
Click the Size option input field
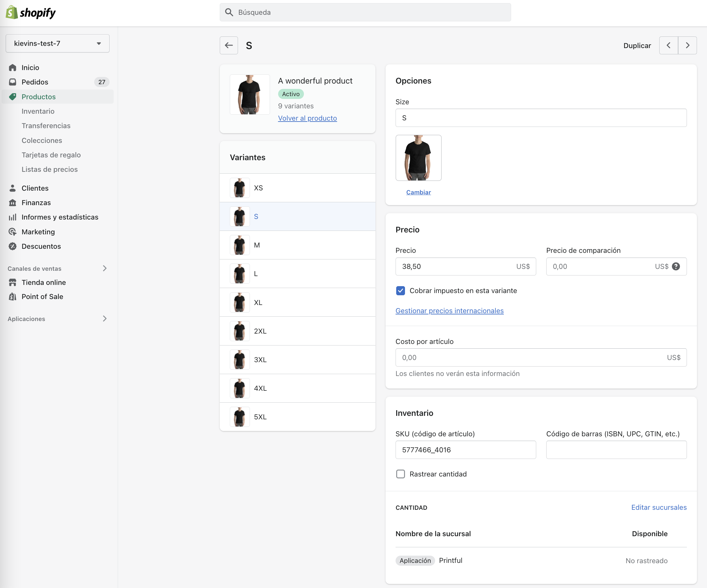tap(541, 118)
